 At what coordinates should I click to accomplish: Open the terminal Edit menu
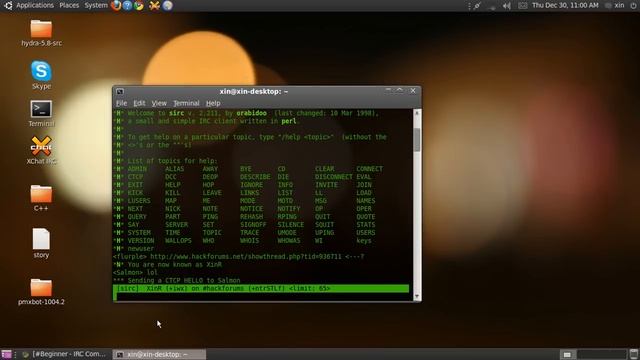[139, 103]
